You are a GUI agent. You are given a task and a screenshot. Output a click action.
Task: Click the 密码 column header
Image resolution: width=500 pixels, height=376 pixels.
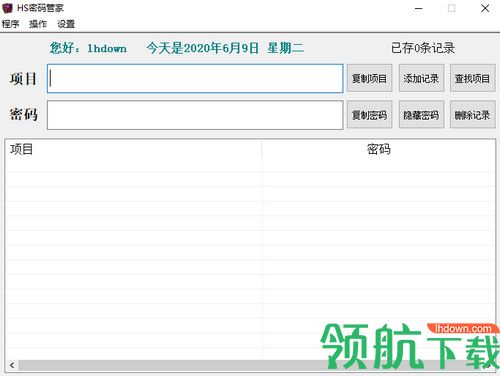click(x=378, y=149)
